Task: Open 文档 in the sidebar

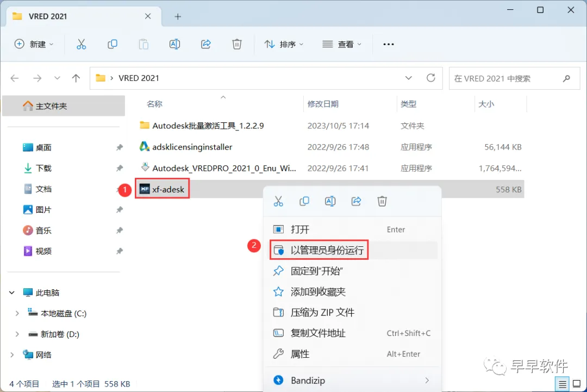Action: (43, 189)
